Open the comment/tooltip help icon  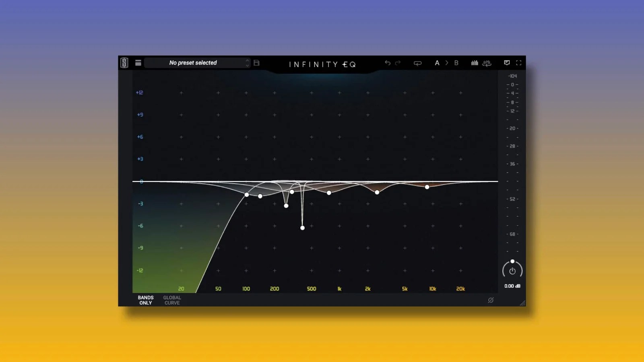pos(507,63)
